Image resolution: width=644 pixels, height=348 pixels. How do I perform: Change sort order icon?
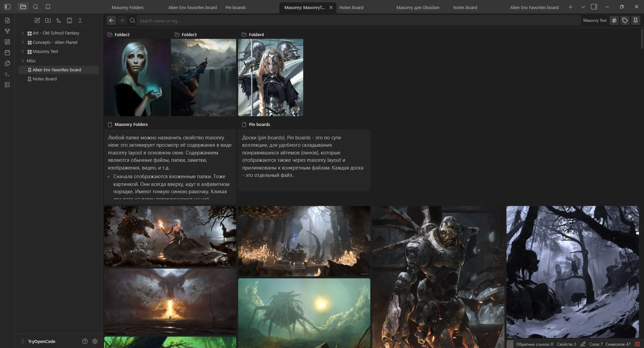click(x=59, y=20)
